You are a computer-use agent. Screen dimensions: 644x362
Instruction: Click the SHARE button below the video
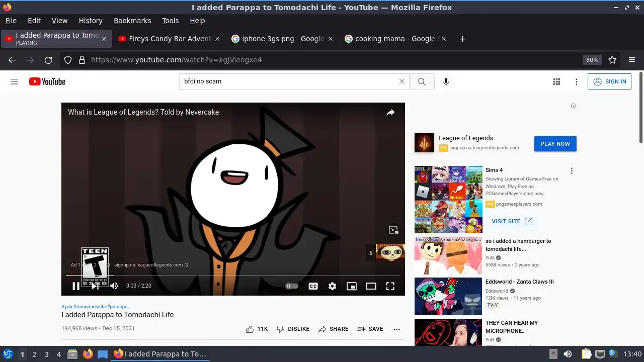333,329
